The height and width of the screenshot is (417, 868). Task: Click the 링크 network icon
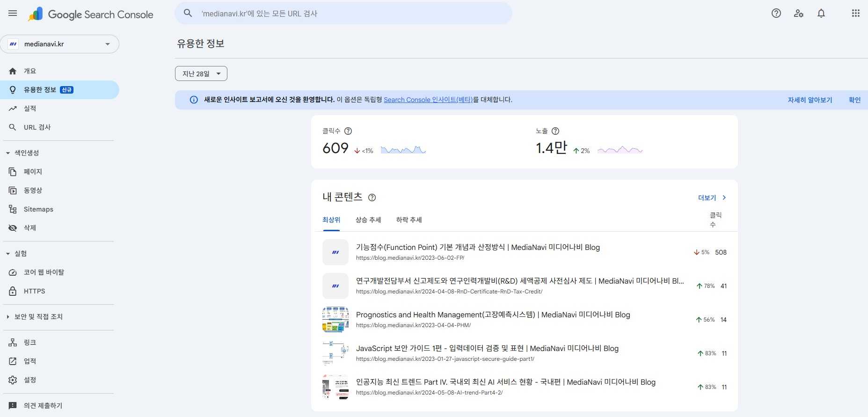pos(13,343)
